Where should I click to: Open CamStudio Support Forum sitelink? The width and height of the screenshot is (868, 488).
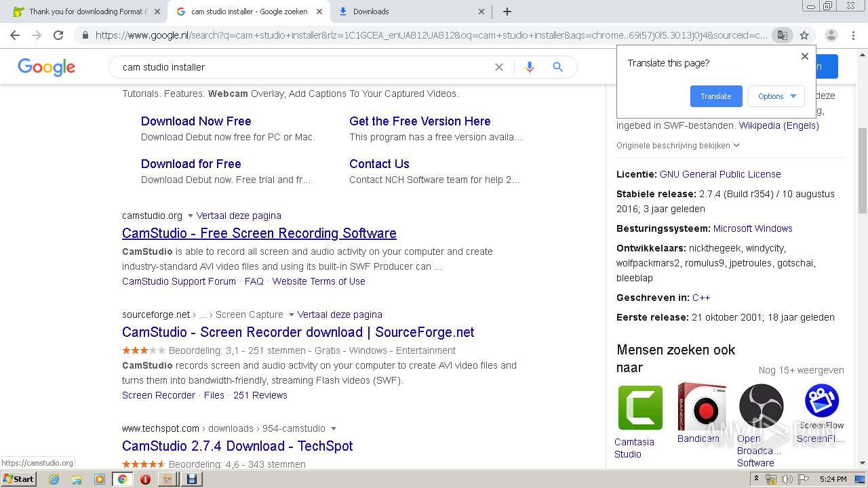click(179, 281)
